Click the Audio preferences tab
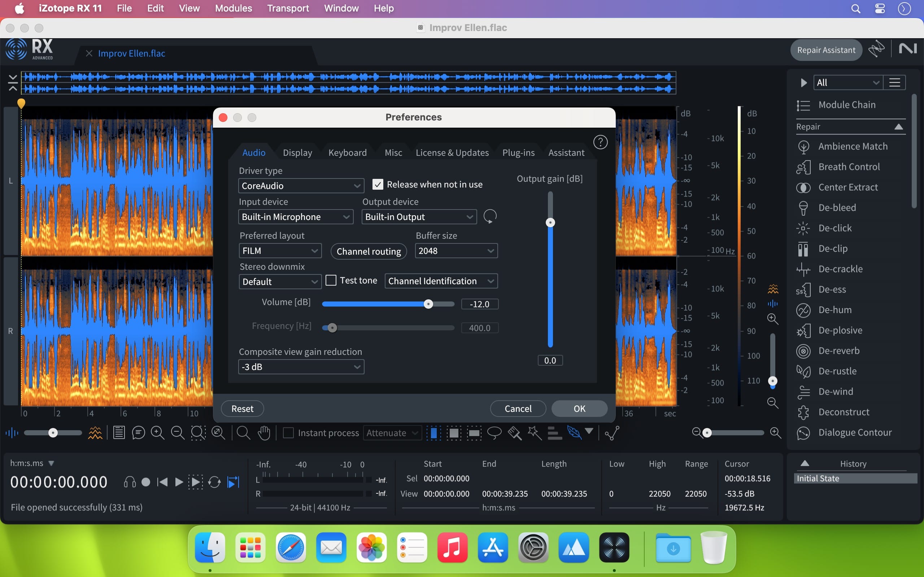924x577 pixels. [x=253, y=152]
